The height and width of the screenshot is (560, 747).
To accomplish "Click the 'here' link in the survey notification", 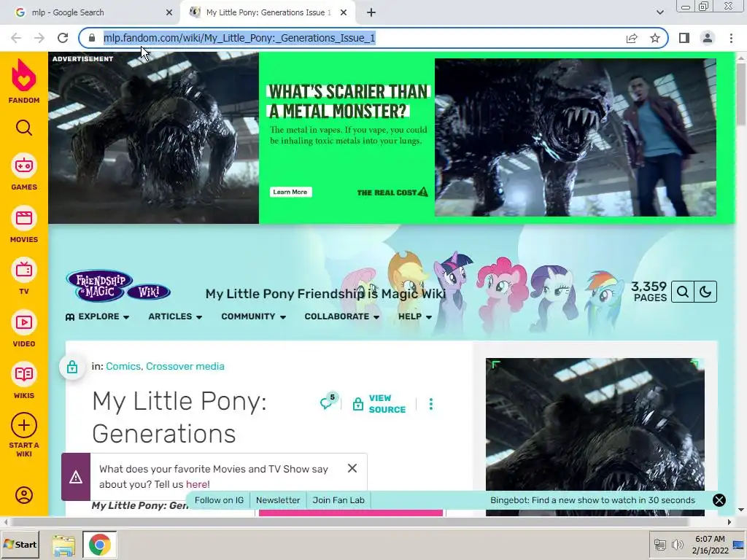I will 197,484.
